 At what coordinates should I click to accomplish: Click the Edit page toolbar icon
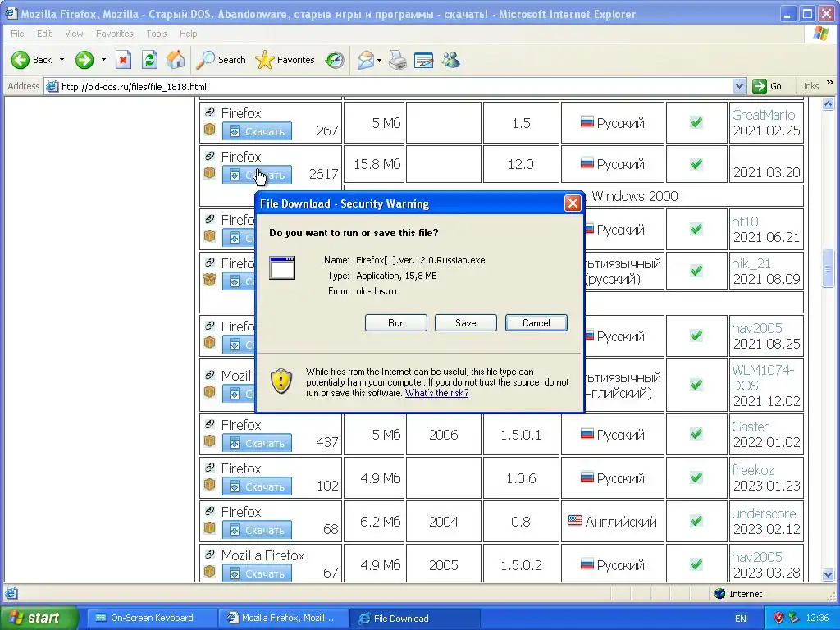(424, 60)
